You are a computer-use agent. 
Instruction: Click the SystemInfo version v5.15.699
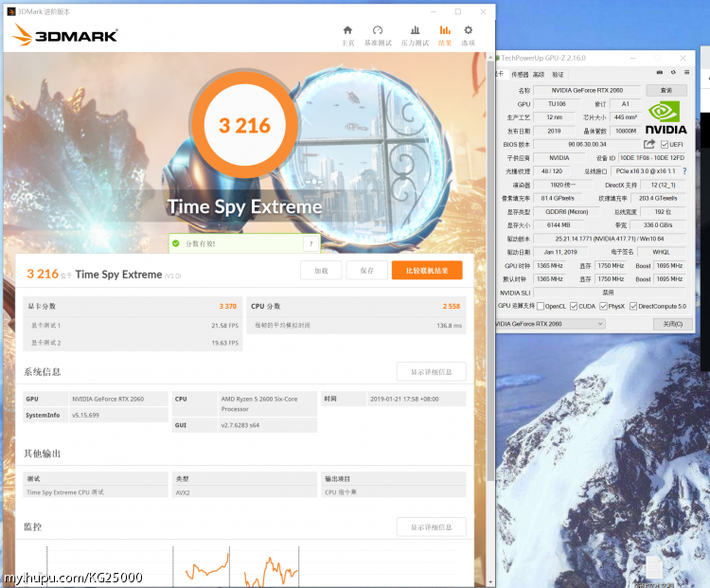click(x=118, y=415)
